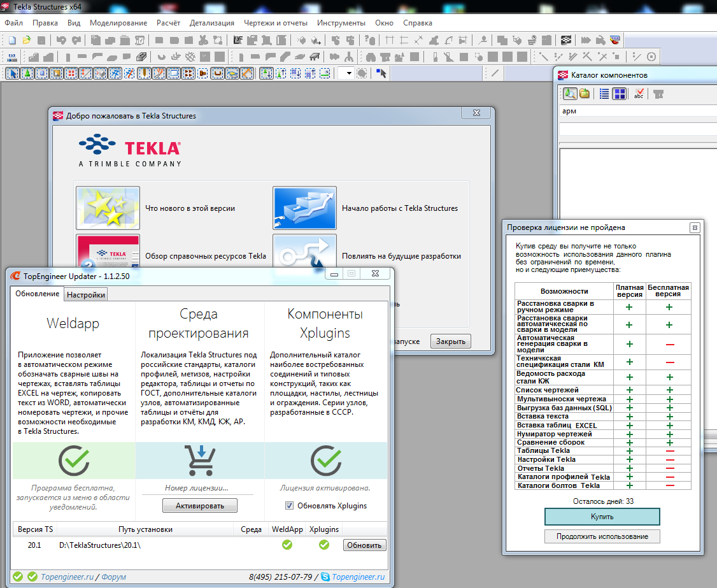The width and height of the screenshot is (717, 588).
Task: Click the catalog search field containing арм
Action: pyautogui.click(x=637, y=111)
